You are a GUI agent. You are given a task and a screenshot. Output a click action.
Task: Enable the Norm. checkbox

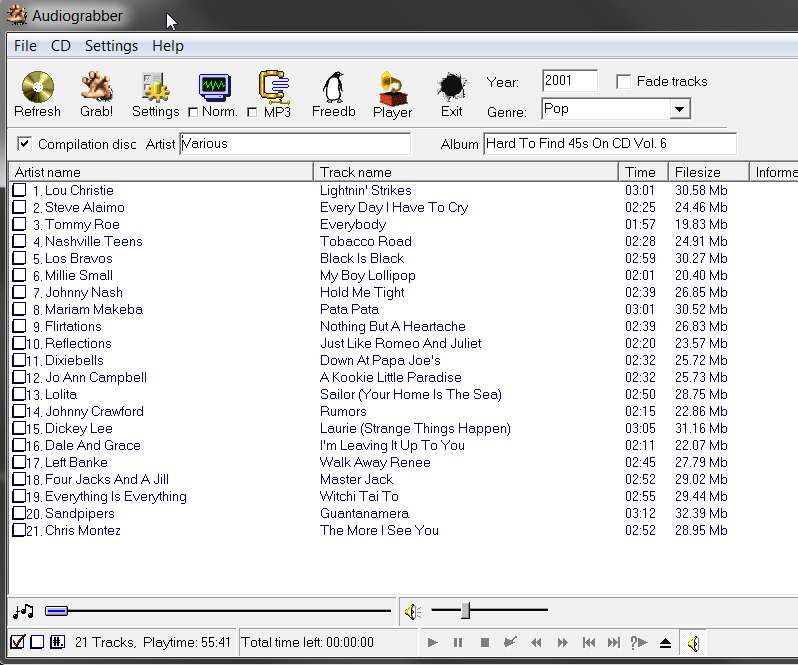192,112
